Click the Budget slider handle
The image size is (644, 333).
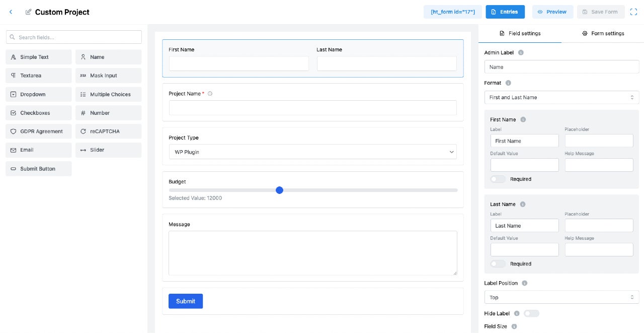coord(280,190)
